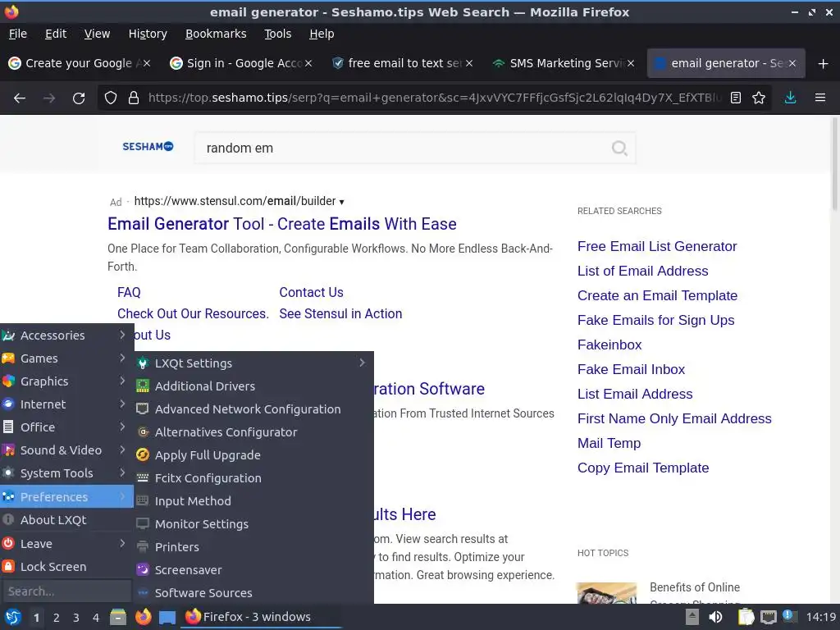Open the LXQt Settings submenu
This screenshot has height=630, width=840.
[253, 363]
